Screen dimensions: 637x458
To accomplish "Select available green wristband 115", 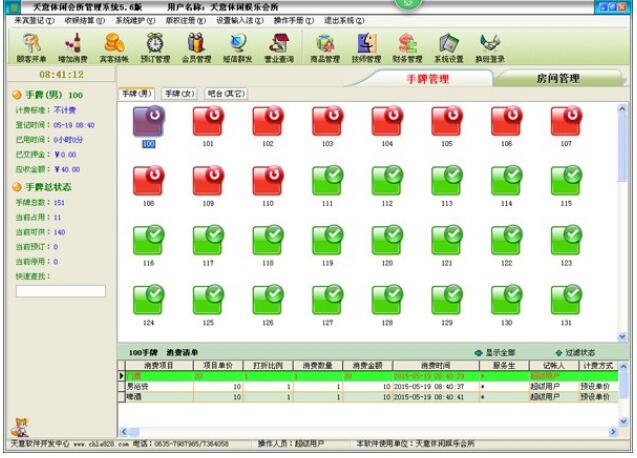I will [x=566, y=180].
